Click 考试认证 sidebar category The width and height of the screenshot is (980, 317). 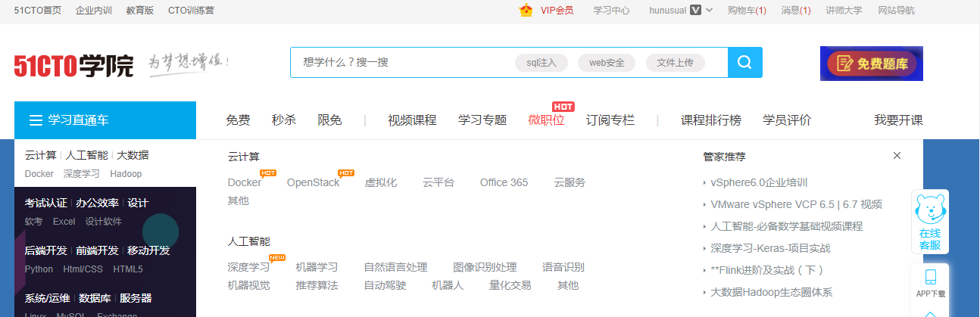point(45,203)
